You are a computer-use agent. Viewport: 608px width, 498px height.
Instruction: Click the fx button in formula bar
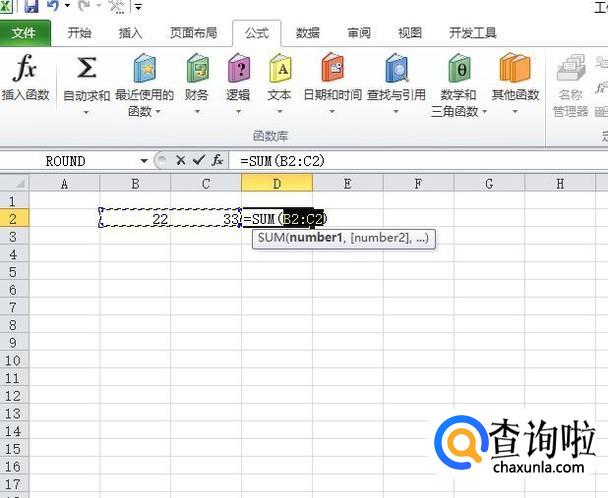click(x=217, y=160)
